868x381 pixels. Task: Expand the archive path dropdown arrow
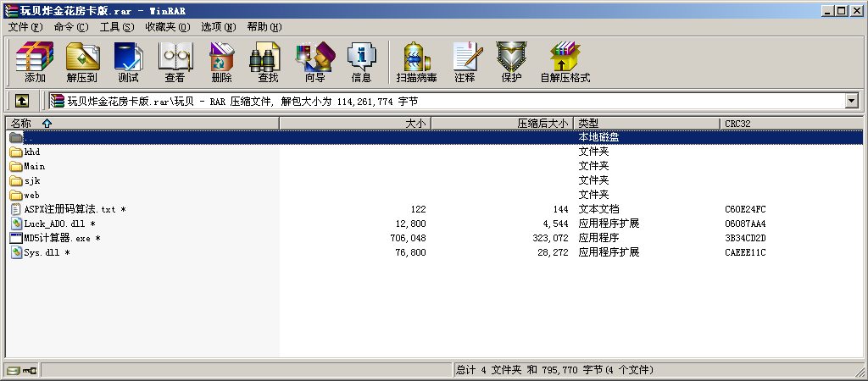[x=852, y=101]
